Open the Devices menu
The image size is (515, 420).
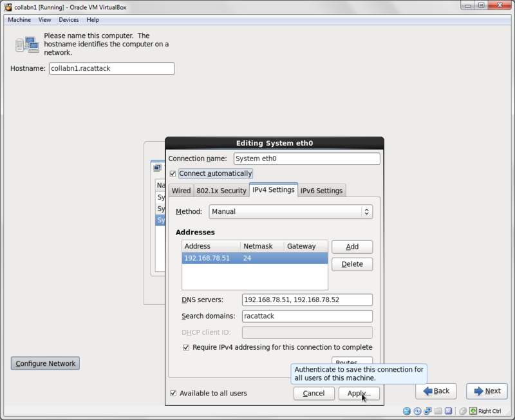coord(69,20)
